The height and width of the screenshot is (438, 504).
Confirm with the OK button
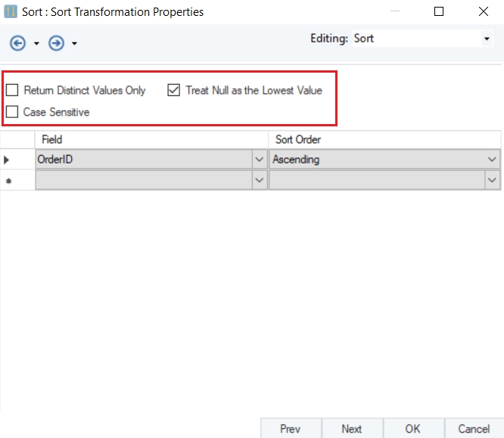[412, 429]
